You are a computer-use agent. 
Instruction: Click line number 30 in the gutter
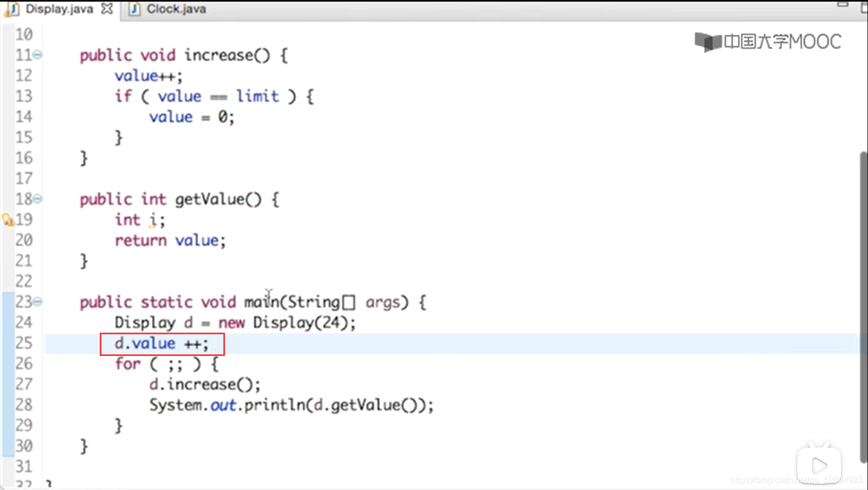coord(24,446)
